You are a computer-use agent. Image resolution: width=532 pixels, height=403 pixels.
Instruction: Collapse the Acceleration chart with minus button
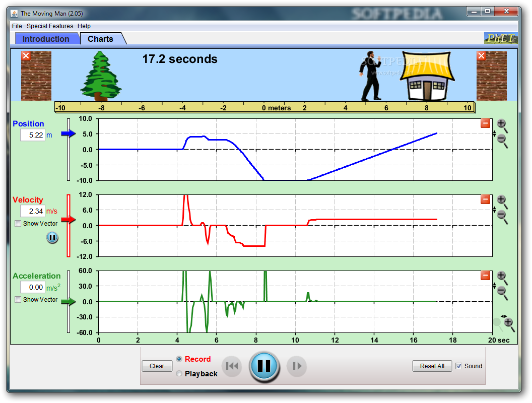485,276
